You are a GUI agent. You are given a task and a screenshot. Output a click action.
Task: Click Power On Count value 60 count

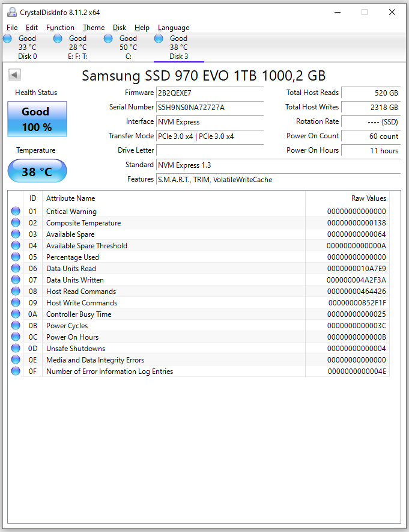pyautogui.click(x=371, y=136)
